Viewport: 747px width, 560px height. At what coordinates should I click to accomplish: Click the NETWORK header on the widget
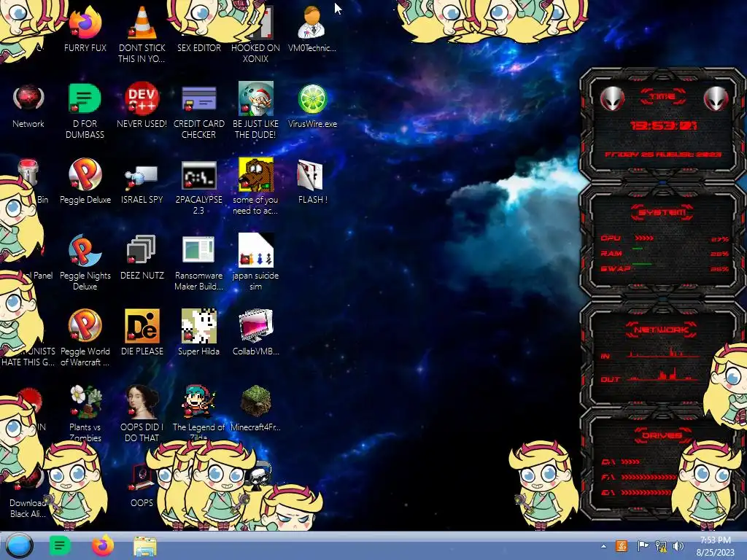662,330
